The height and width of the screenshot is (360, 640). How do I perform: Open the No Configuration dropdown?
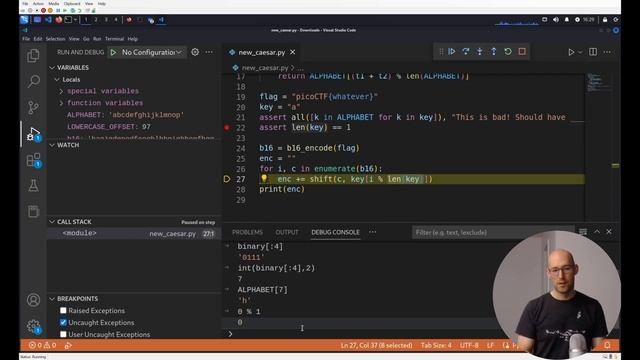click(151, 52)
